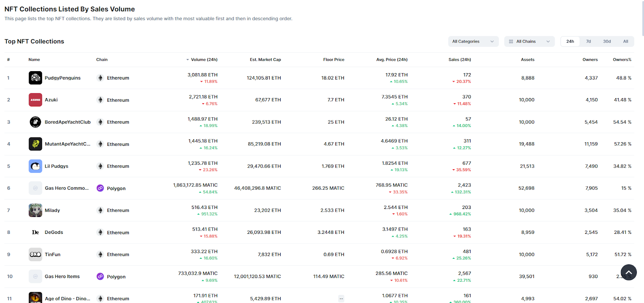Click the Polygon icon in Gas Hero Items row
Image resolution: width=644 pixels, height=303 pixels.
[100, 276]
